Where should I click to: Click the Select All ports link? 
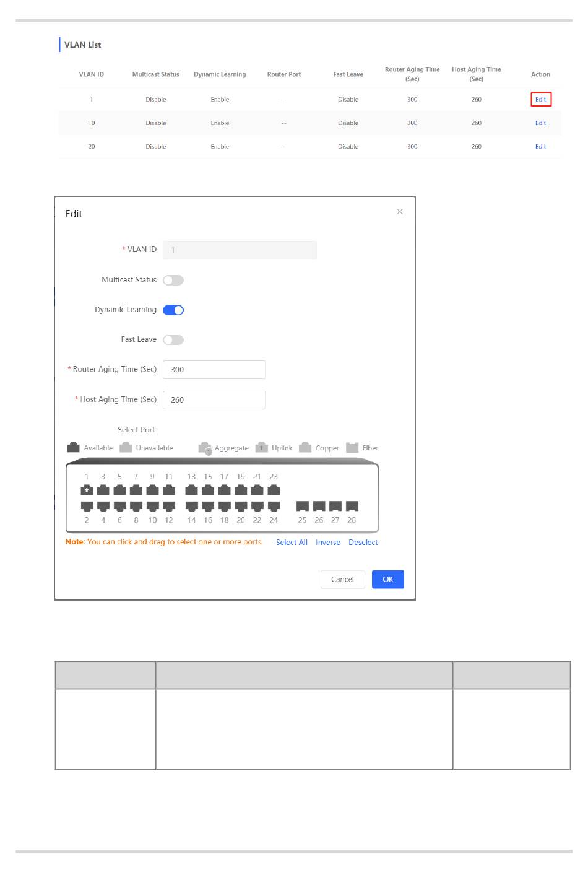[x=292, y=543]
